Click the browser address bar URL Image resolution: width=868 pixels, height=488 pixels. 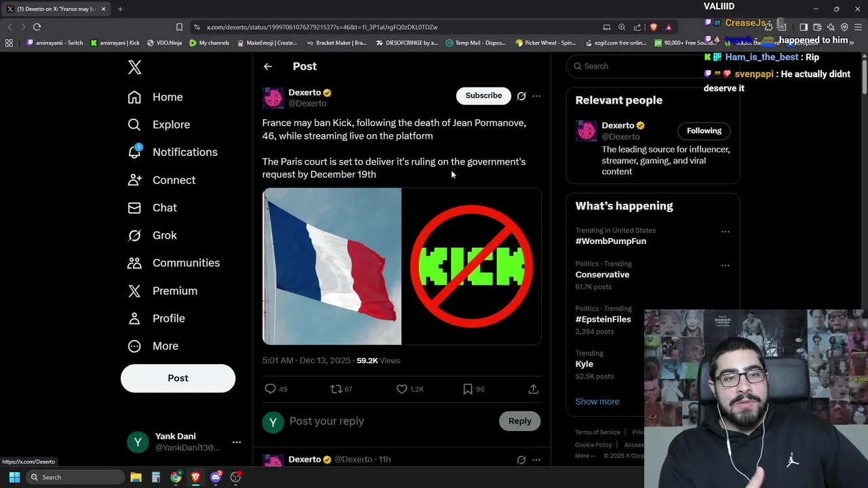322,27
